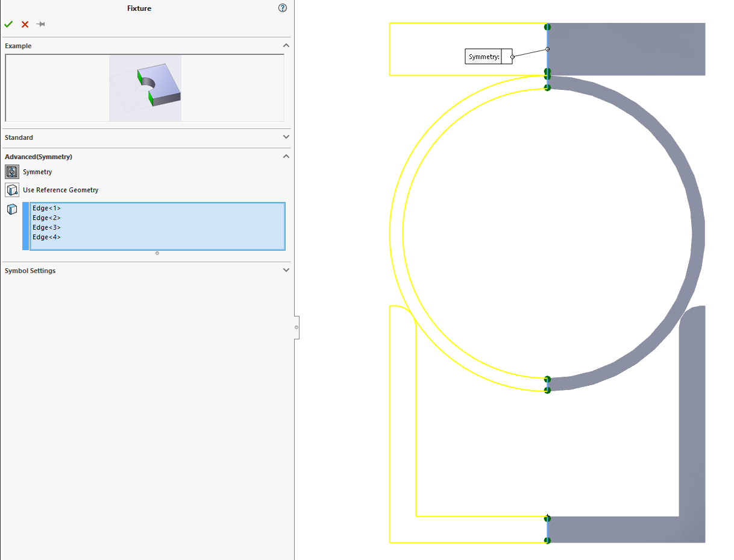Choose the Use Reference Geometry icon
Screen dimensions: 734x560
(x=12, y=190)
